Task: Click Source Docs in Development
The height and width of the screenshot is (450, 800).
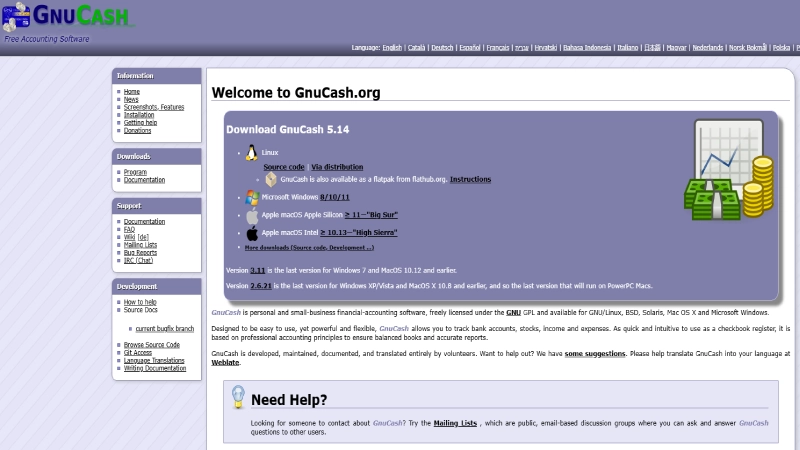Action: (140, 310)
